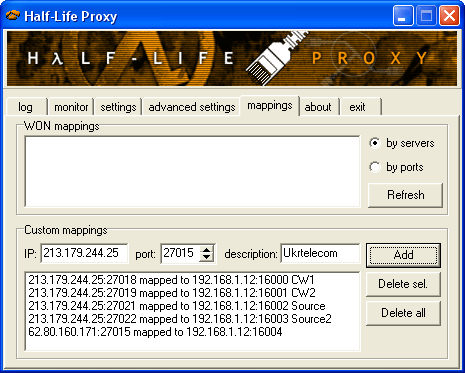Screen dimensions: 465x373
Task: Click the empty WON mappings list box
Action: tap(192, 171)
